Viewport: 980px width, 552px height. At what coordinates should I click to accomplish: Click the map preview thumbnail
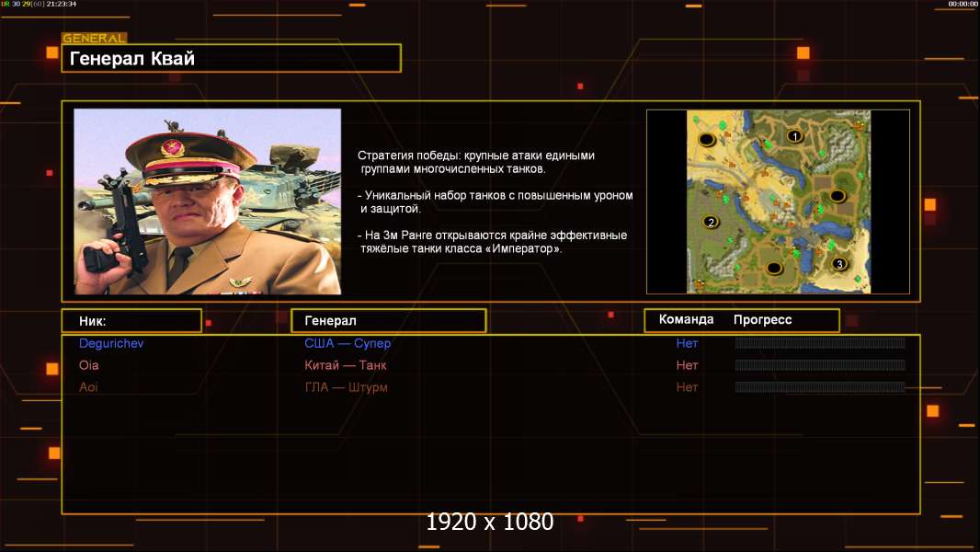tap(778, 201)
